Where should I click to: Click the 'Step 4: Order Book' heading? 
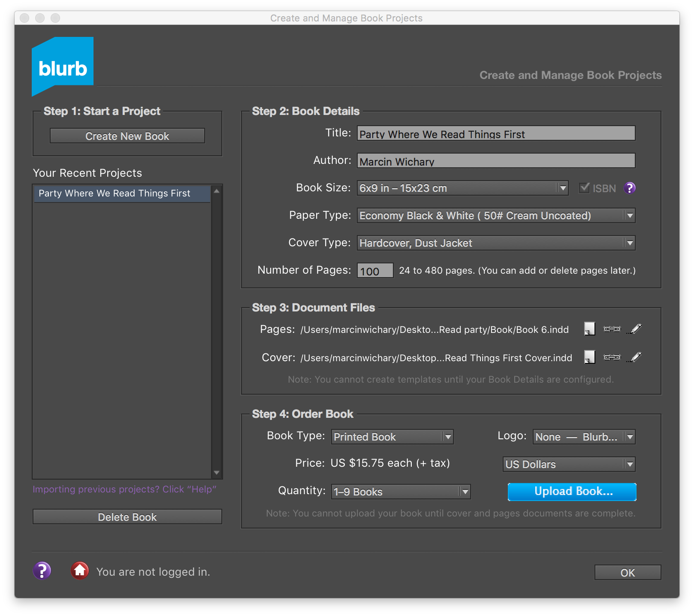[x=303, y=414]
